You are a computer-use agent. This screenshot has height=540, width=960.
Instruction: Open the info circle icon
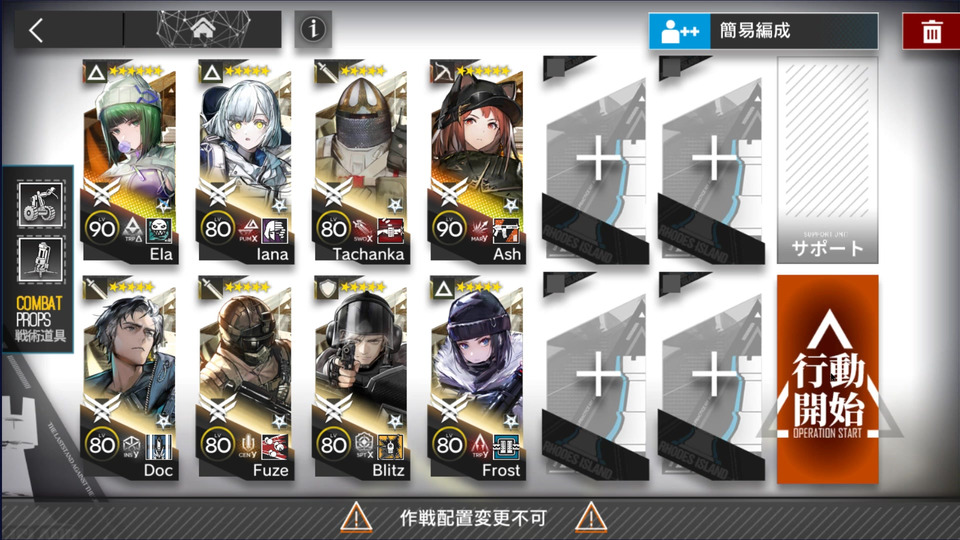(313, 29)
